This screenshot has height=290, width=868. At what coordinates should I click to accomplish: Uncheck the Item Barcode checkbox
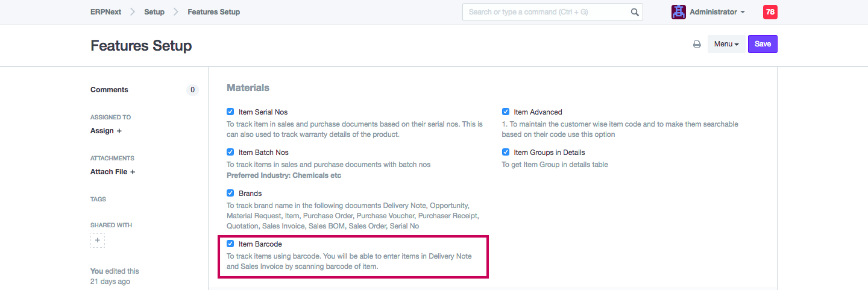tap(230, 244)
